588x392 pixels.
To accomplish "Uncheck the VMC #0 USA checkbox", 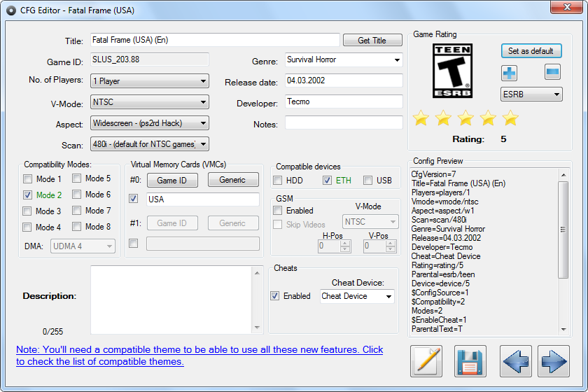I will pyautogui.click(x=134, y=198).
